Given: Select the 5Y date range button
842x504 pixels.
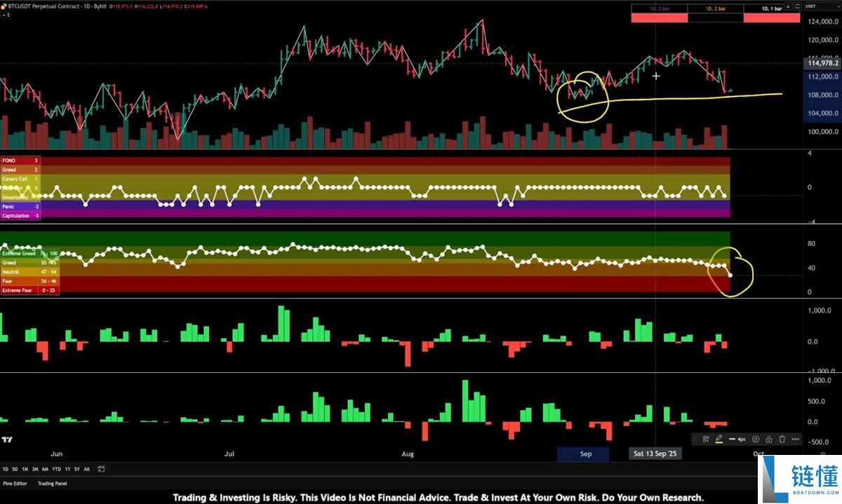Looking at the screenshot, I should click(x=76, y=469).
